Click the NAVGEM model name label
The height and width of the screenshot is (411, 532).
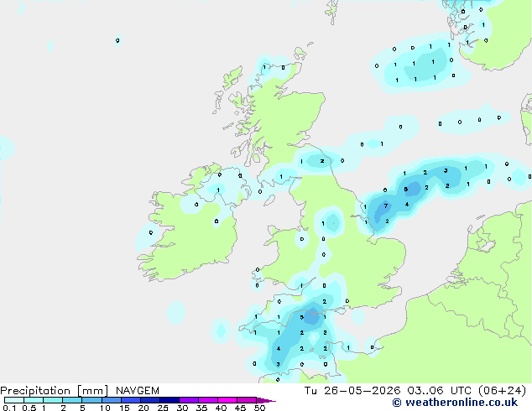coord(138,391)
